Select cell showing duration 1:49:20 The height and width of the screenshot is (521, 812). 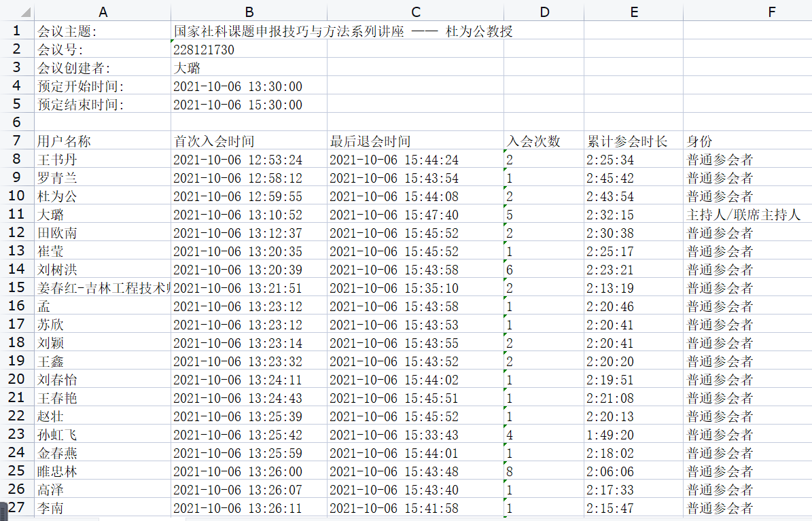point(610,435)
